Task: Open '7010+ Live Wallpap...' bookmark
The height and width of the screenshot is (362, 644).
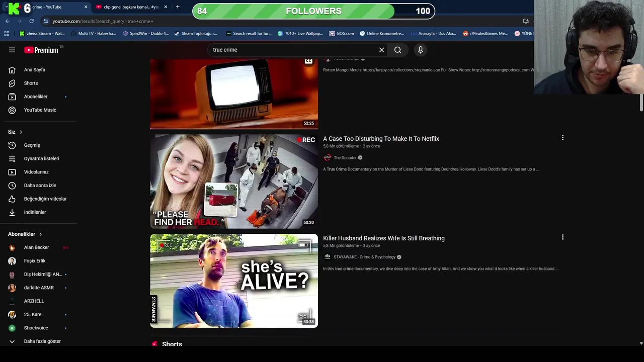Action: click(300, 34)
